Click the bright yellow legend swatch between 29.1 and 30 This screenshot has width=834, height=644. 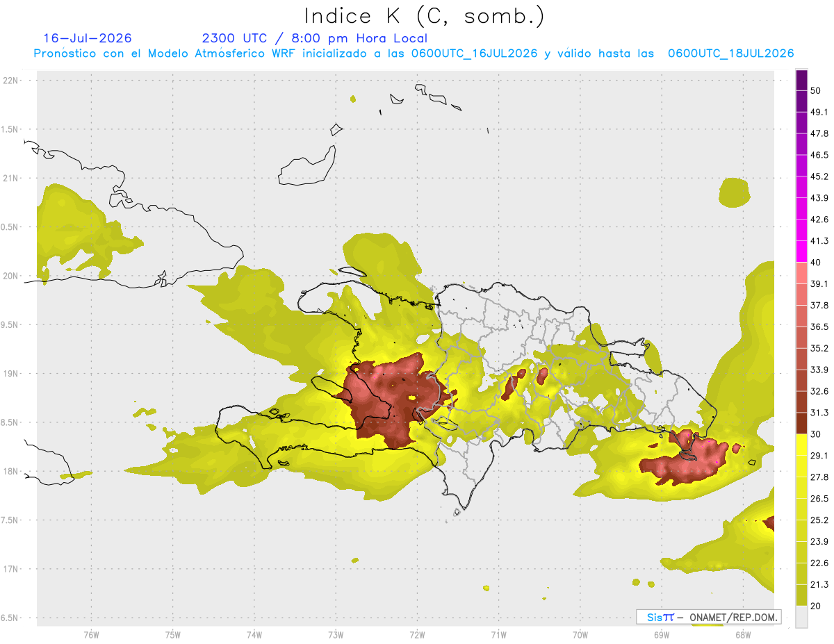point(801,445)
